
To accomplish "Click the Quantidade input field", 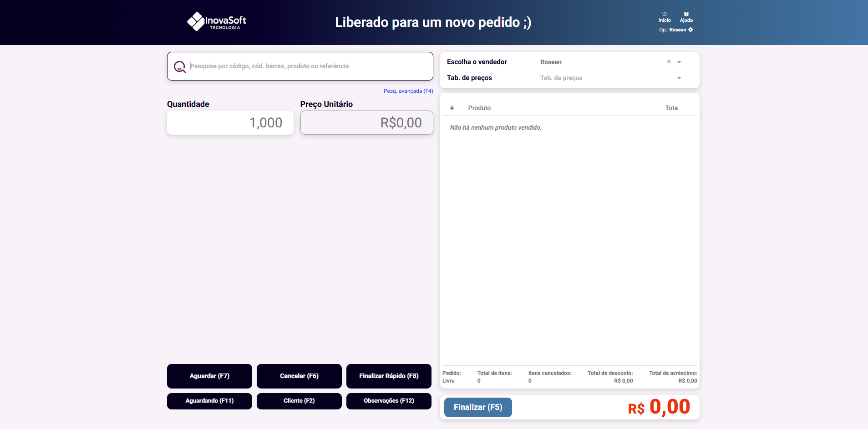I will (230, 123).
